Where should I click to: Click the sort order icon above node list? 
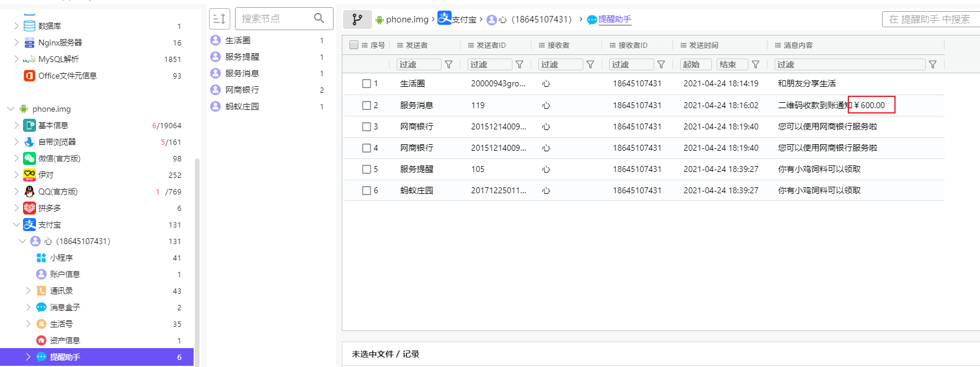(219, 19)
